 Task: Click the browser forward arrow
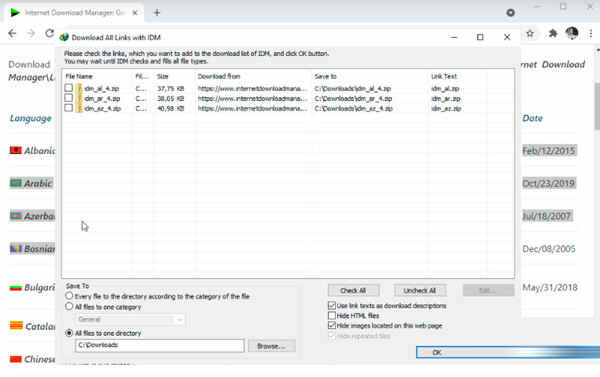31,34
